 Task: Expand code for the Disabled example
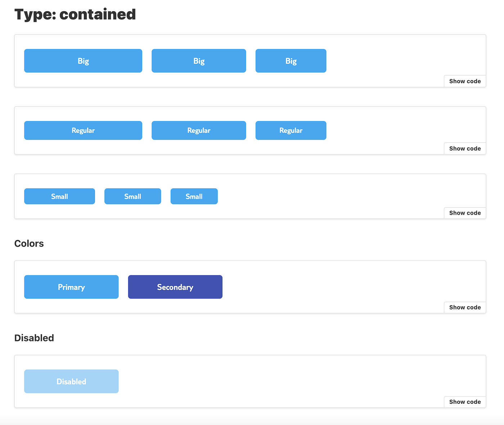[464, 402]
